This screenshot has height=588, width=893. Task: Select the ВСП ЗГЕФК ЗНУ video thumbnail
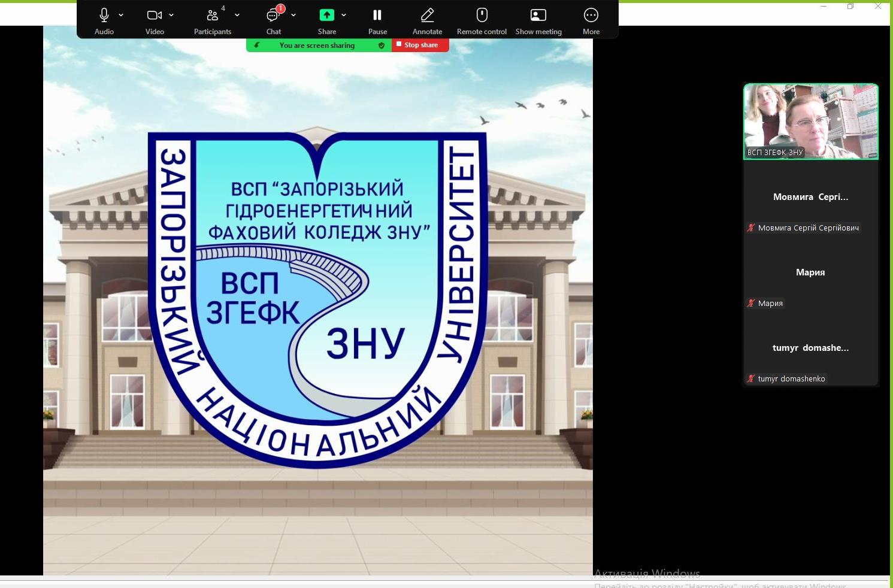coord(811,122)
